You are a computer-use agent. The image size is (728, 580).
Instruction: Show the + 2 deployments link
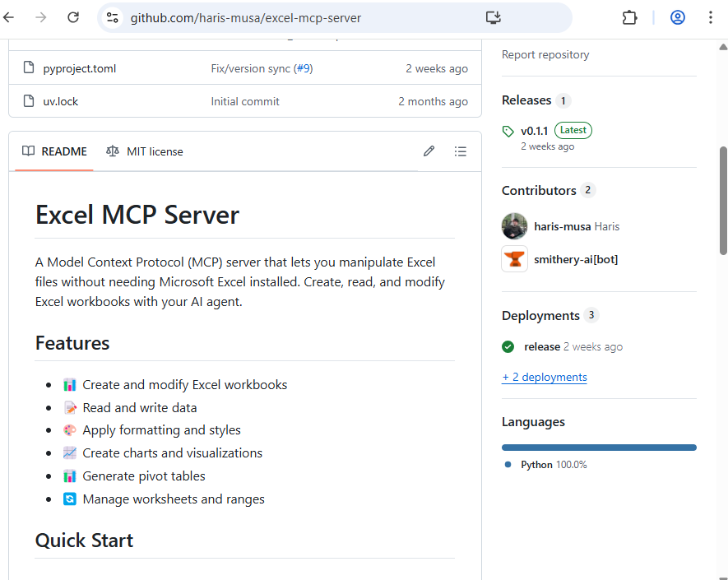(544, 377)
